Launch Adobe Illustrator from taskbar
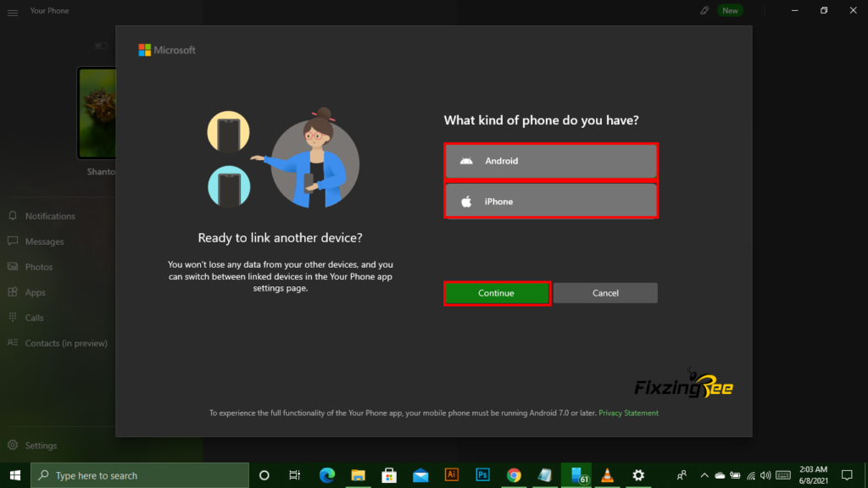This screenshot has width=868, height=488. (452, 475)
